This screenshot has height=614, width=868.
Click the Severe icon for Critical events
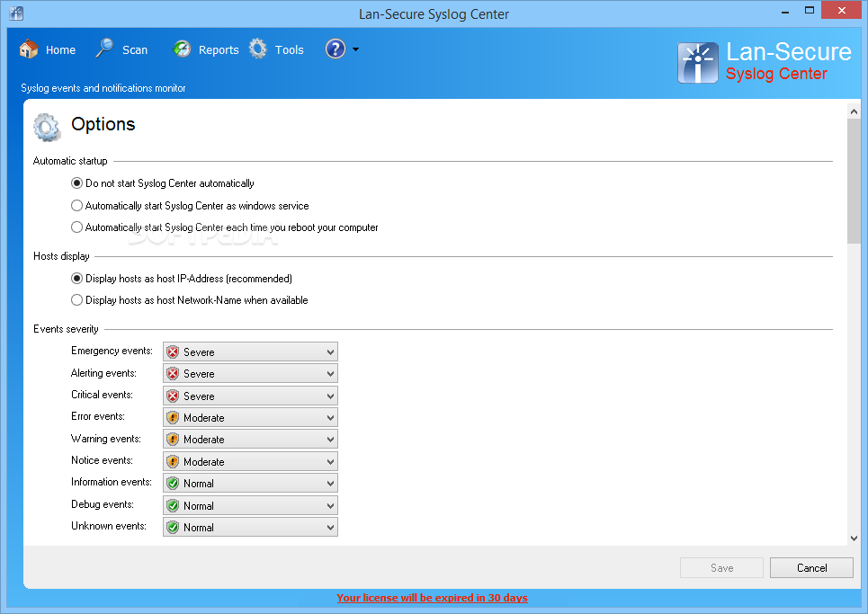(173, 396)
